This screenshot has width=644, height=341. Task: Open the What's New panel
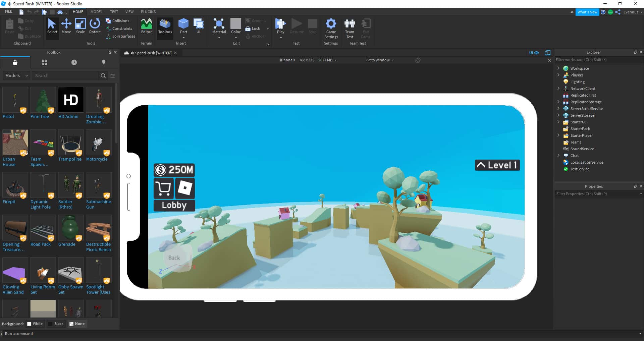click(x=587, y=12)
